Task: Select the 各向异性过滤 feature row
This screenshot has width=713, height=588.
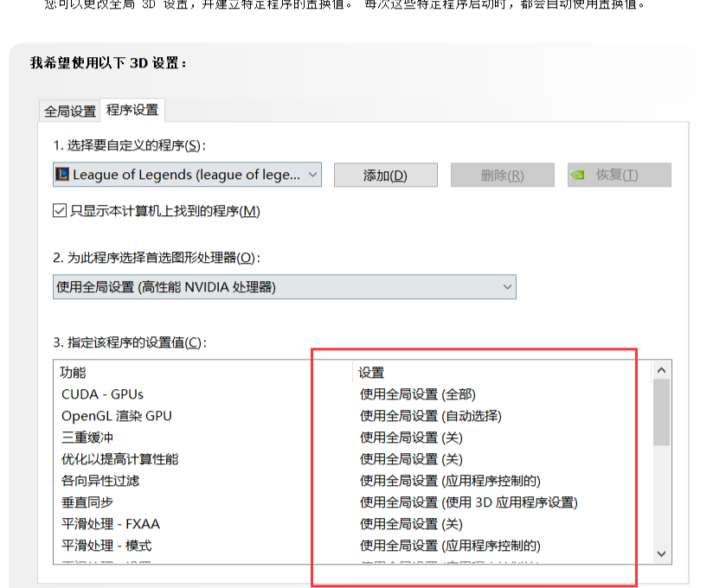Action: tap(352, 481)
